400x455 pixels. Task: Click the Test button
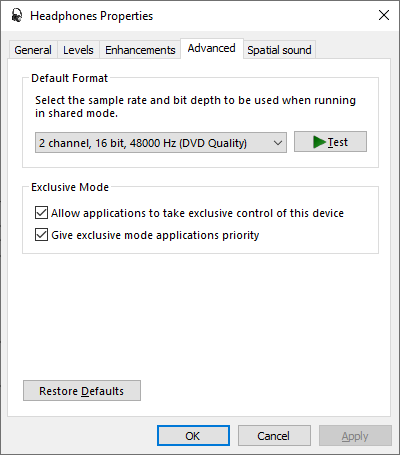(330, 142)
